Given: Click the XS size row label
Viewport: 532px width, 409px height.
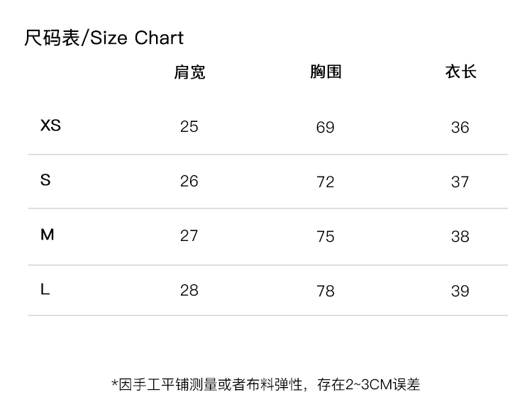Looking at the screenshot, I should click(x=50, y=125).
